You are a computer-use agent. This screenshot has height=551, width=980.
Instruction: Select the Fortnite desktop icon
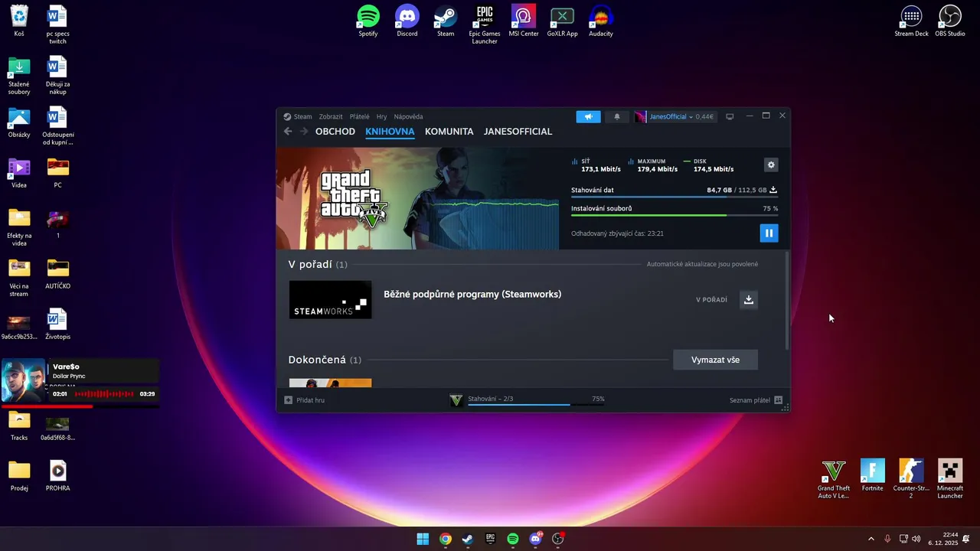coord(872,475)
